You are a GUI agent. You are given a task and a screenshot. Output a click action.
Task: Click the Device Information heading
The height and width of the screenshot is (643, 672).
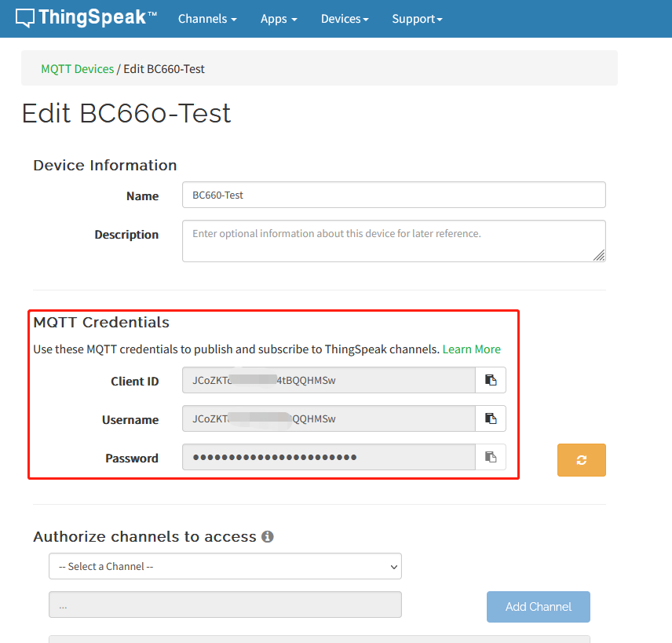(x=105, y=166)
